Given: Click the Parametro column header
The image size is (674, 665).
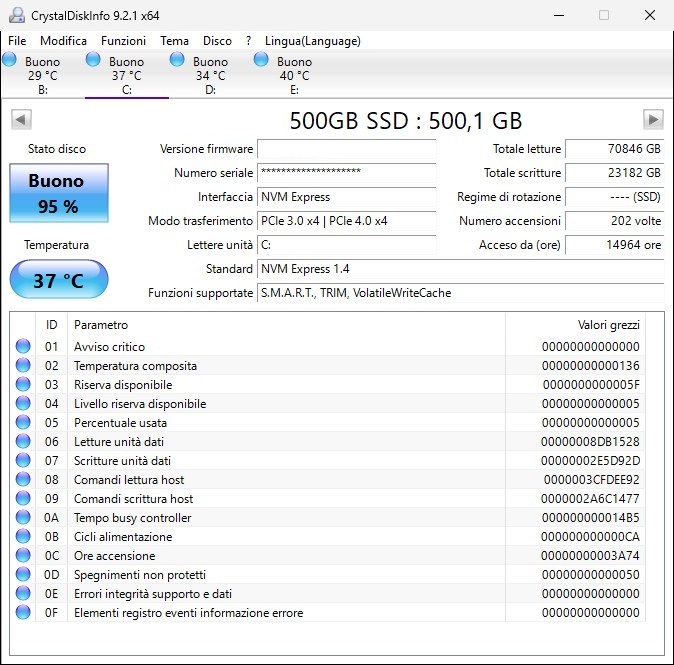Looking at the screenshot, I should (x=286, y=325).
